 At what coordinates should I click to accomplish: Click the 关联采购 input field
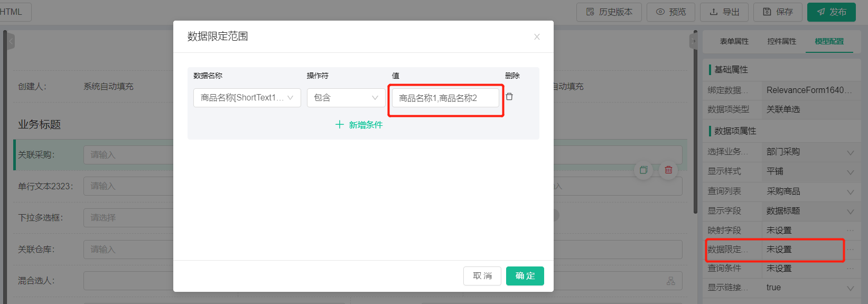[382, 155]
